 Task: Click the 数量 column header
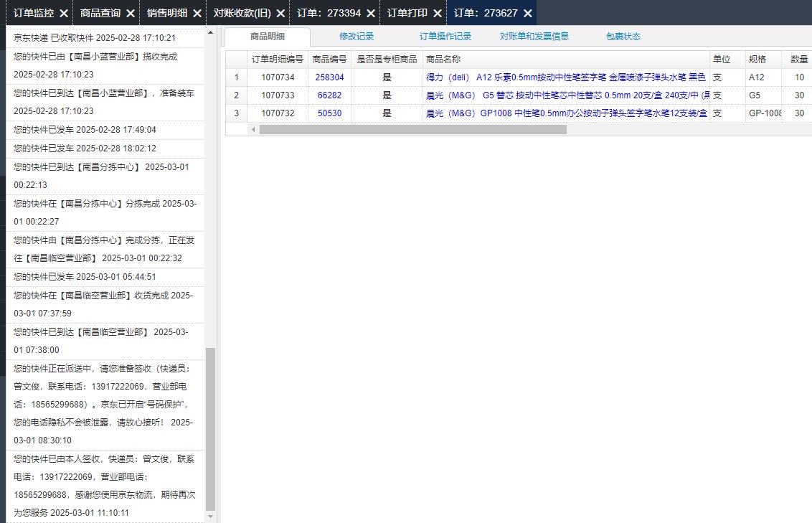coord(797,60)
